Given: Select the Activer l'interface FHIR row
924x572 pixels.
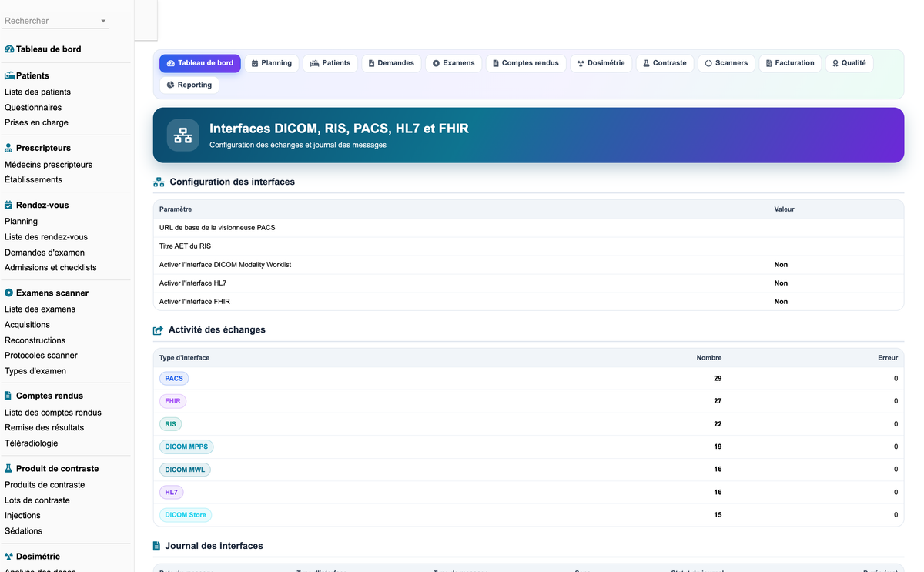Looking at the screenshot, I should point(528,302).
